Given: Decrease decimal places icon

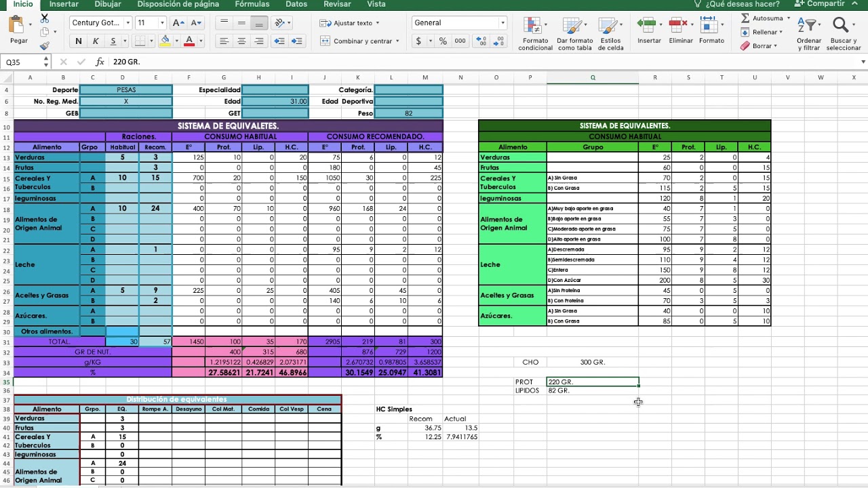Looking at the screenshot, I should point(499,41).
